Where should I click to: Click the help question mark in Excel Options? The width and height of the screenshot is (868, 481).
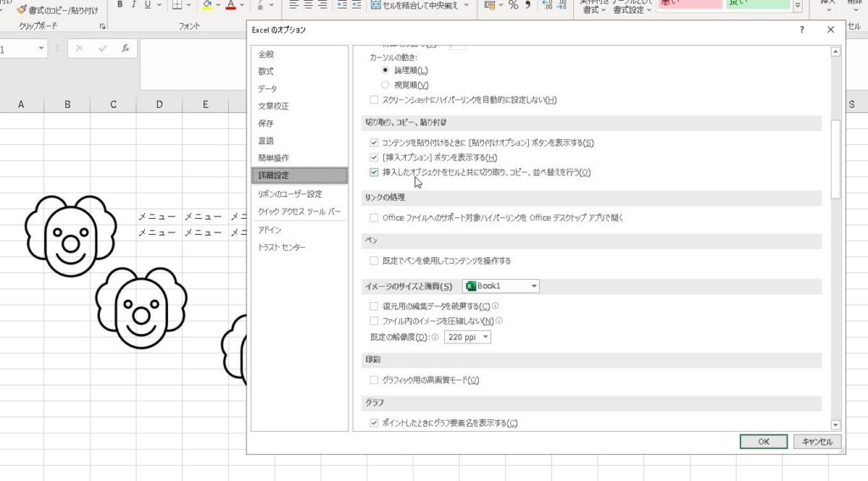801,30
